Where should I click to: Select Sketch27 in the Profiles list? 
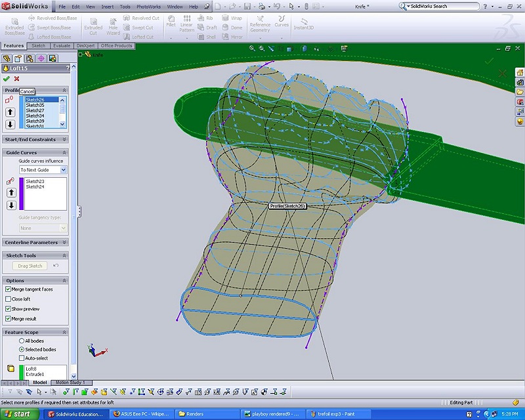35,110
